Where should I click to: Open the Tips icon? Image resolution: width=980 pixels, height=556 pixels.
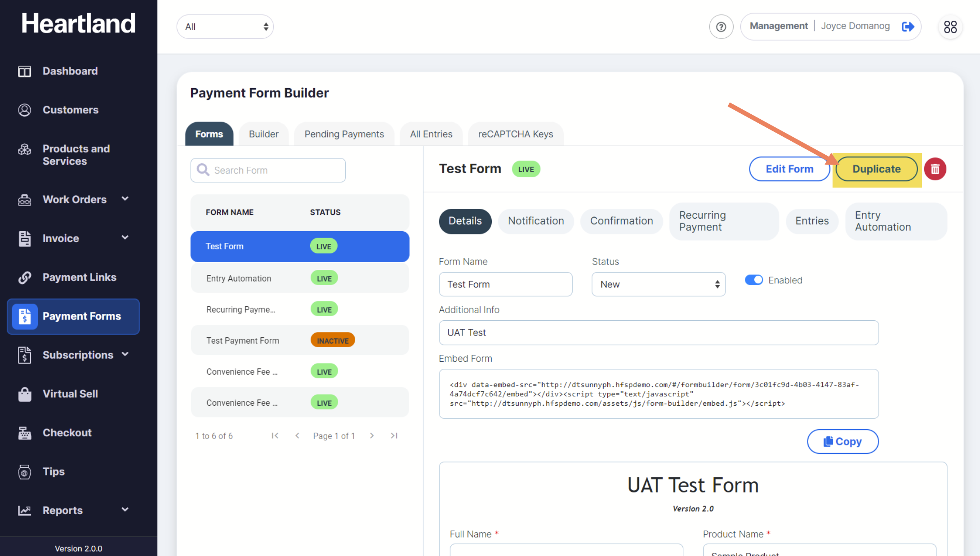point(24,472)
